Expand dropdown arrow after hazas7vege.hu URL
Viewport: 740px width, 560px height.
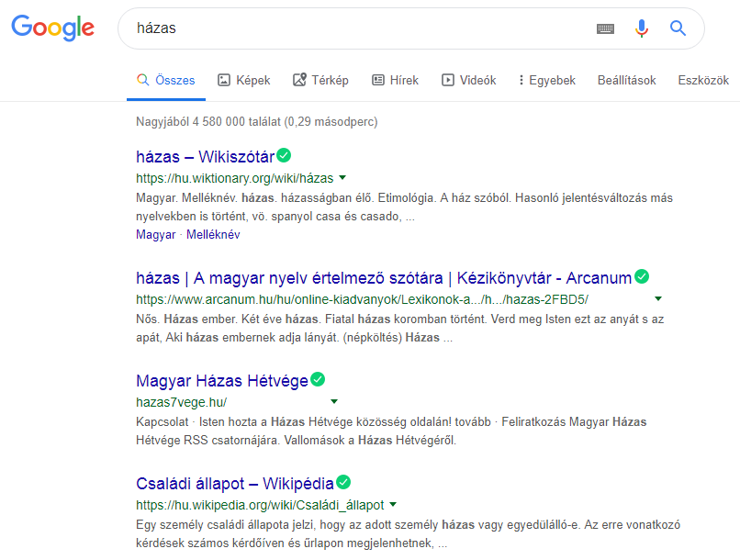pos(334,401)
